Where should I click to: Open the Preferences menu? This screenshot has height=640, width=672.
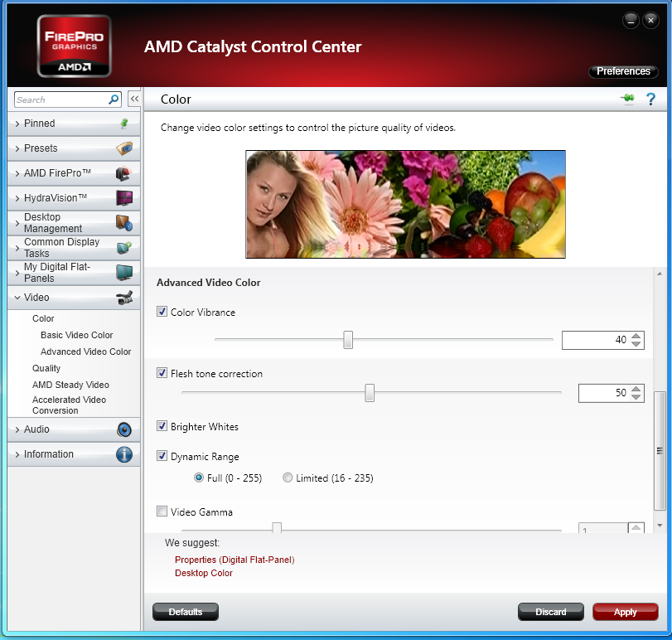tap(623, 71)
